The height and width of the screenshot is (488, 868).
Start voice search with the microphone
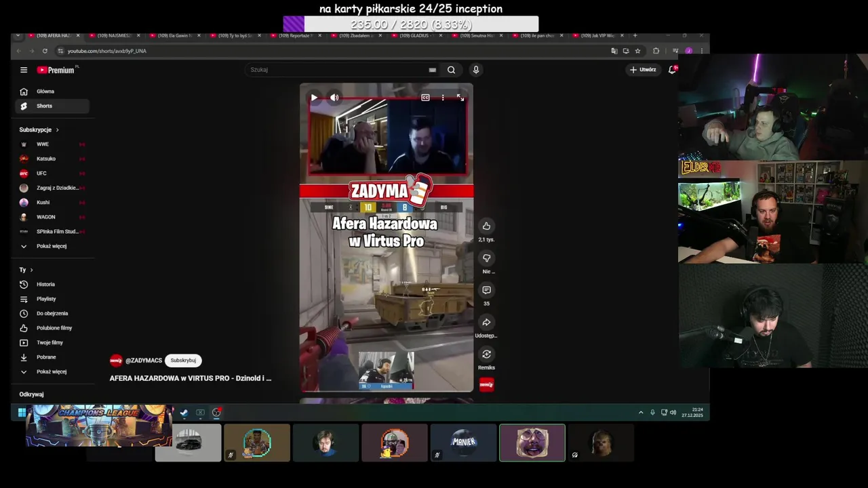tap(476, 70)
